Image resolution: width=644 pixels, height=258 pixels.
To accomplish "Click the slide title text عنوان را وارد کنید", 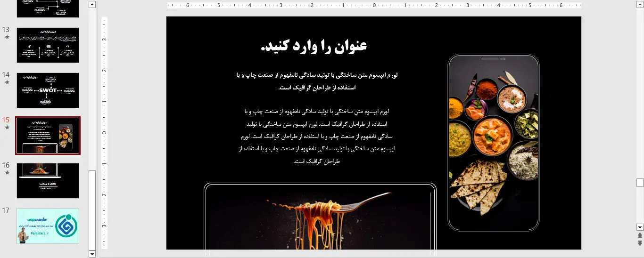I will click(314, 46).
